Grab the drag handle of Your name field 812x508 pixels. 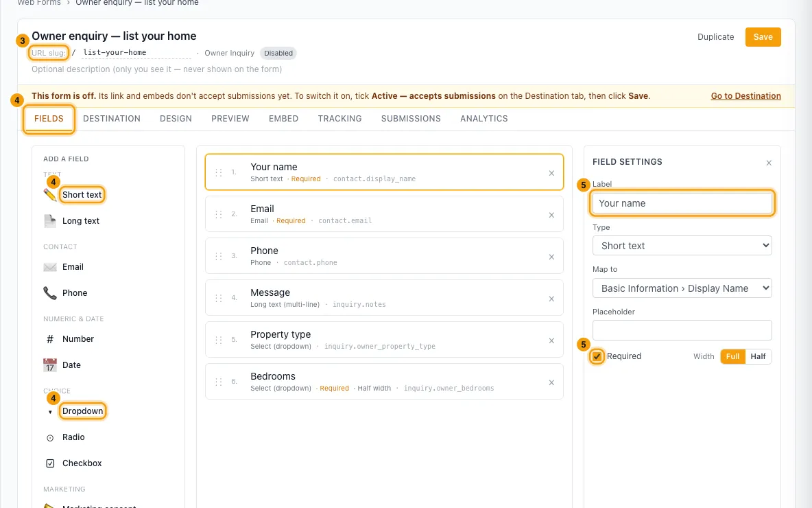(x=219, y=172)
